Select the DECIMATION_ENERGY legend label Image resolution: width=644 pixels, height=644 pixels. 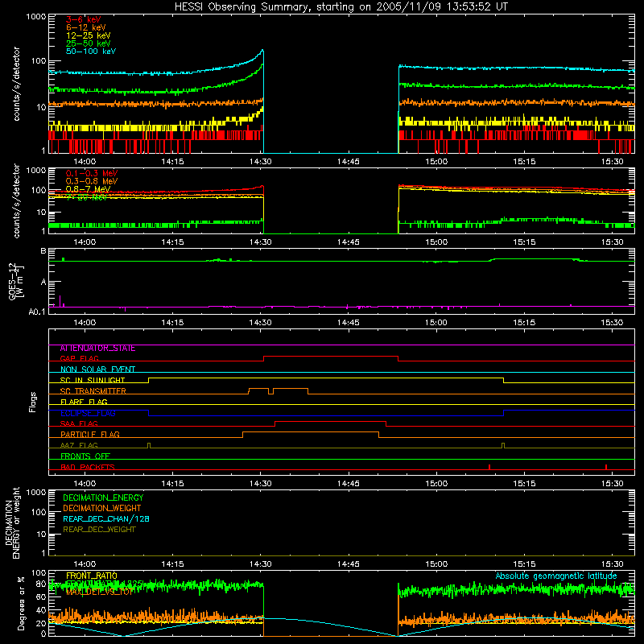click(x=103, y=497)
